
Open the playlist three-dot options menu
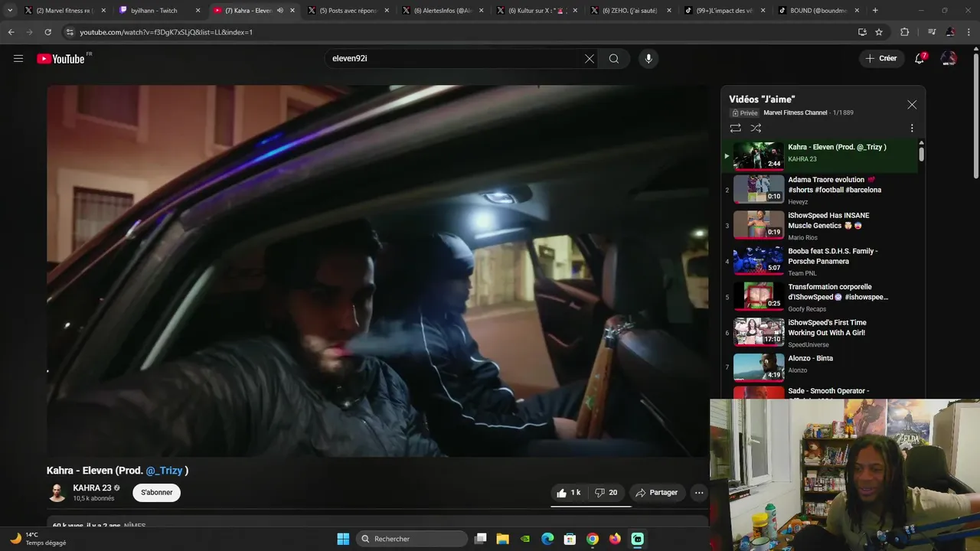912,128
